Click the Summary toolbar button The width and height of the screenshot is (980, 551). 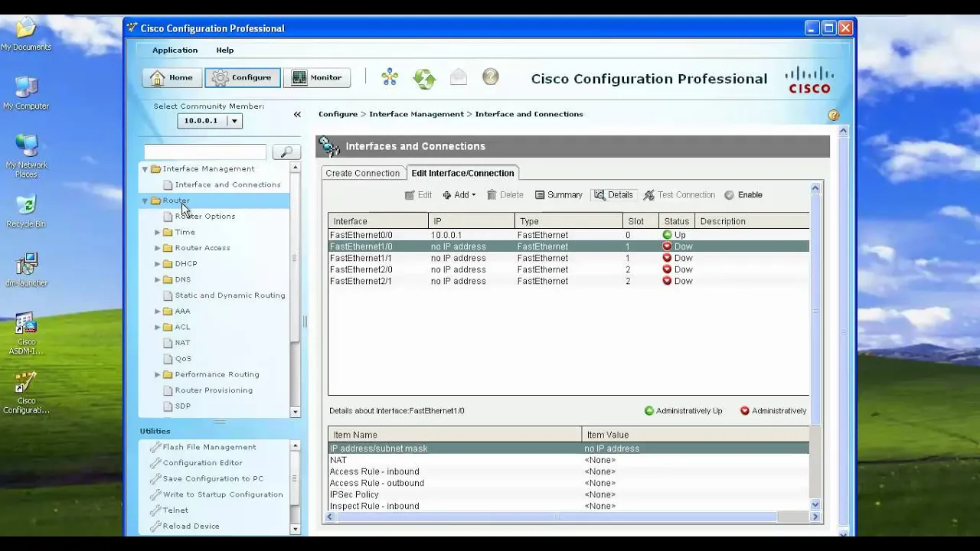pyautogui.click(x=559, y=195)
